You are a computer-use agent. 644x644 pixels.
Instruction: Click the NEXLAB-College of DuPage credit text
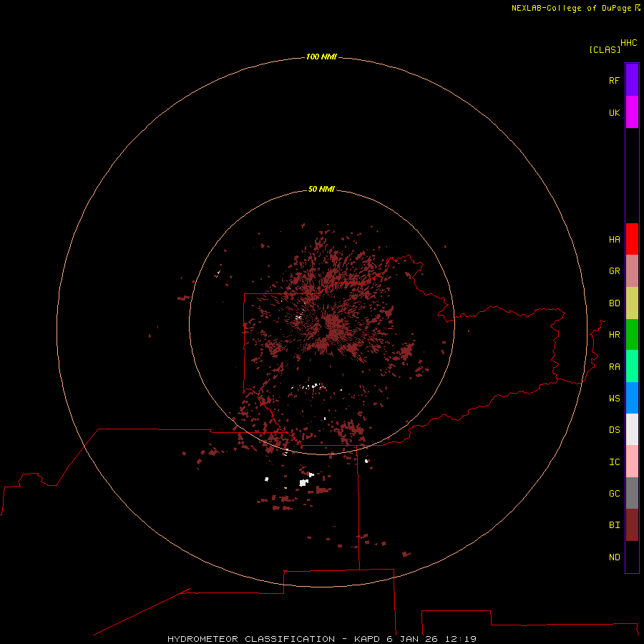(x=572, y=8)
